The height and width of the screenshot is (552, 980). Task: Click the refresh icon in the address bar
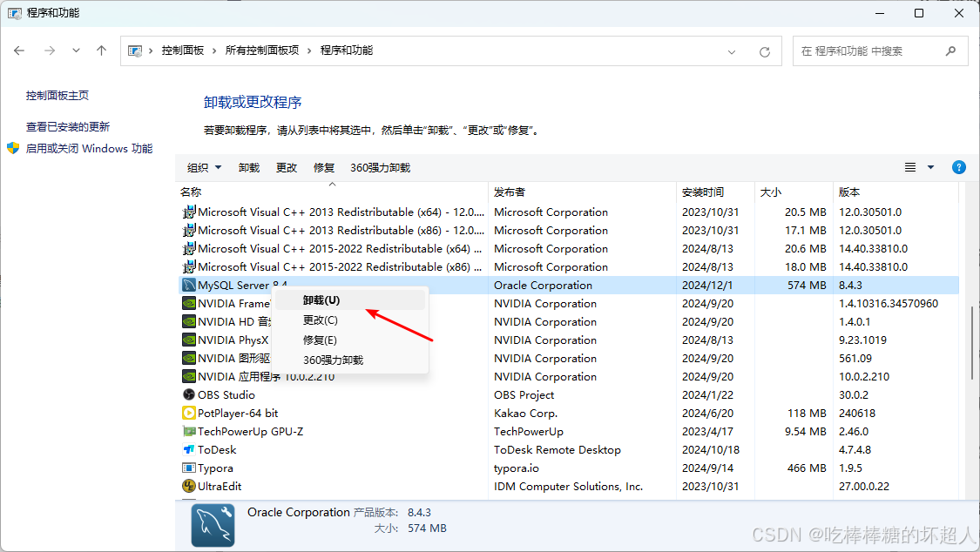coord(765,50)
